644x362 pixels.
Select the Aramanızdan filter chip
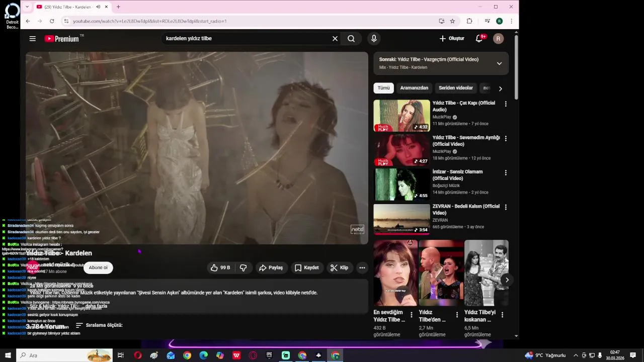(414, 88)
